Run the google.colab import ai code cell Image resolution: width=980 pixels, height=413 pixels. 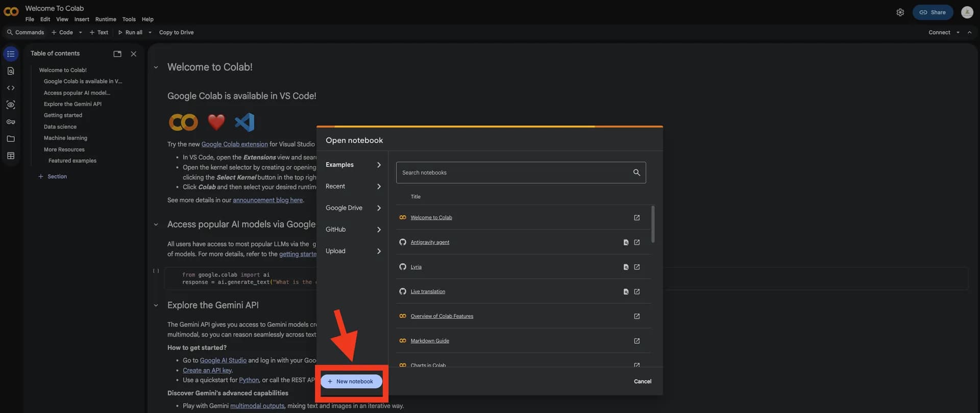point(156,271)
